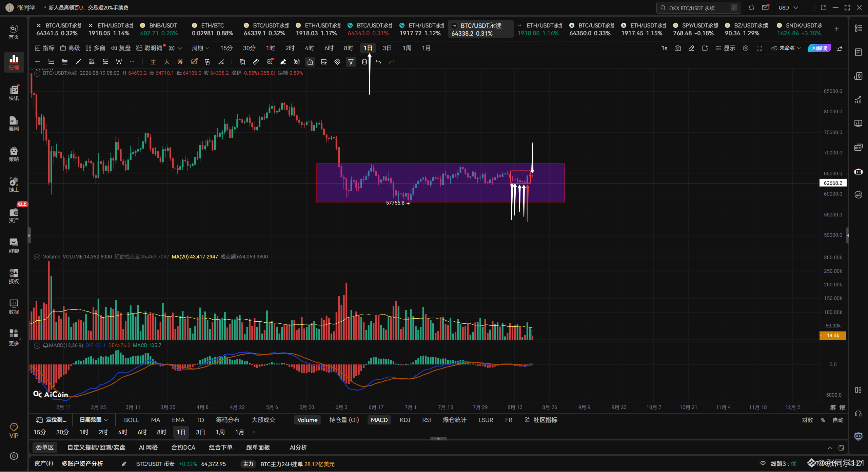Select the W pattern drawing tool
Viewport: 868px width, 472px height.
pyautogui.click(x=119, y=62)
